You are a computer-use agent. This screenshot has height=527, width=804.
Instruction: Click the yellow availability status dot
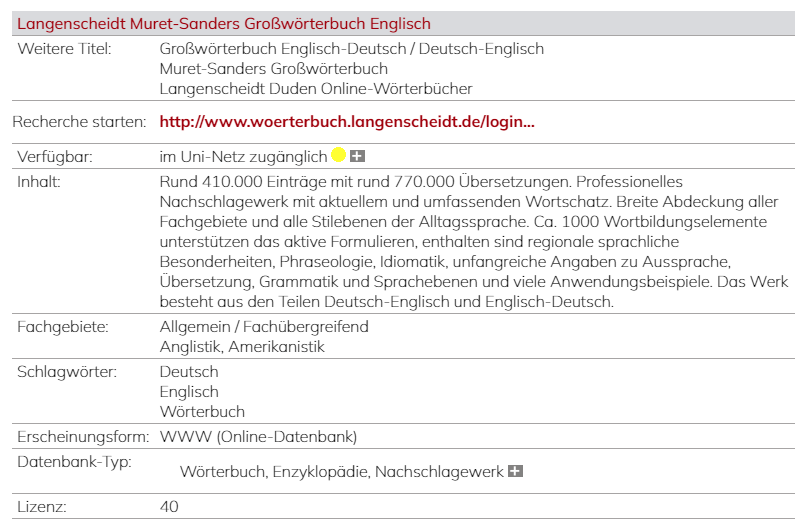tap(338, 156)
